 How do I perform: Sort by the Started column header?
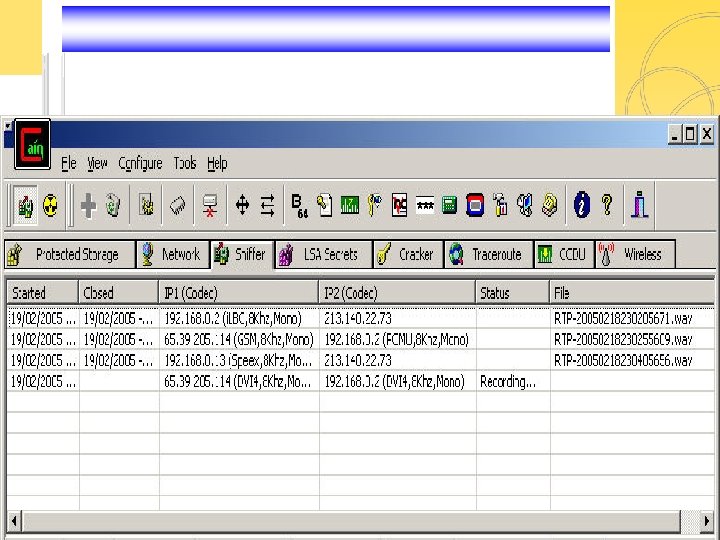[x=42, y=293]
